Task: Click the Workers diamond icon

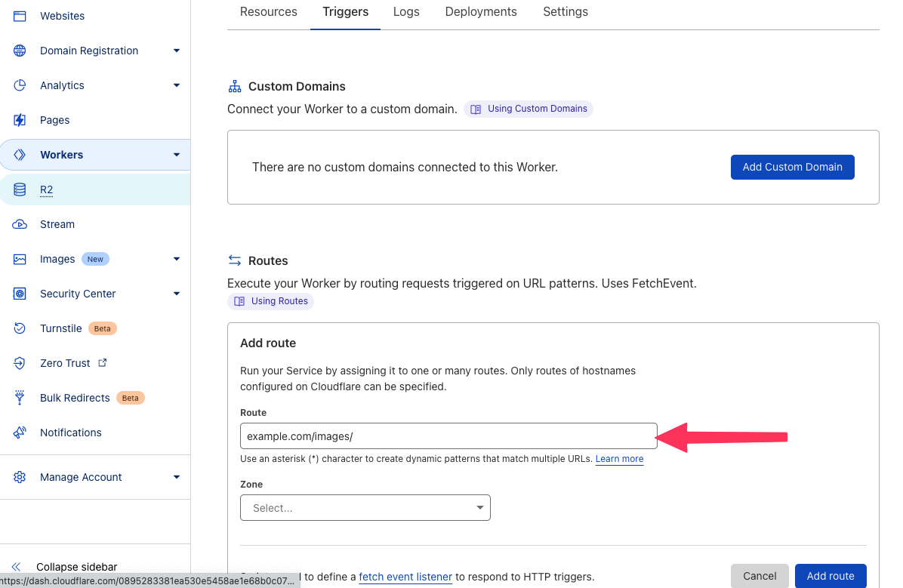Action: pos(20,155)
